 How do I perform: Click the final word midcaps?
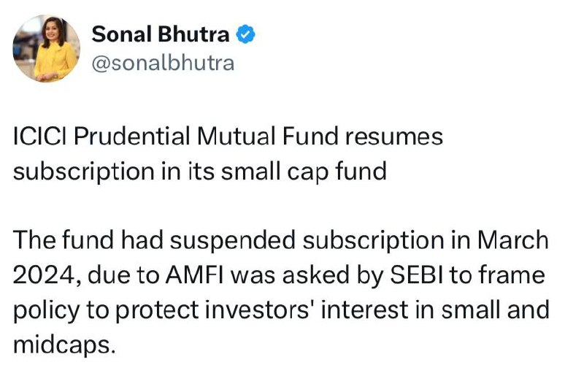click(x=62, y=345)
